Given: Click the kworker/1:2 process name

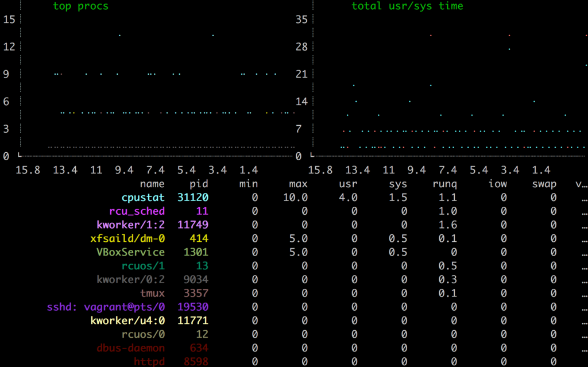Looking at the screenshot, I should (130, 225).
